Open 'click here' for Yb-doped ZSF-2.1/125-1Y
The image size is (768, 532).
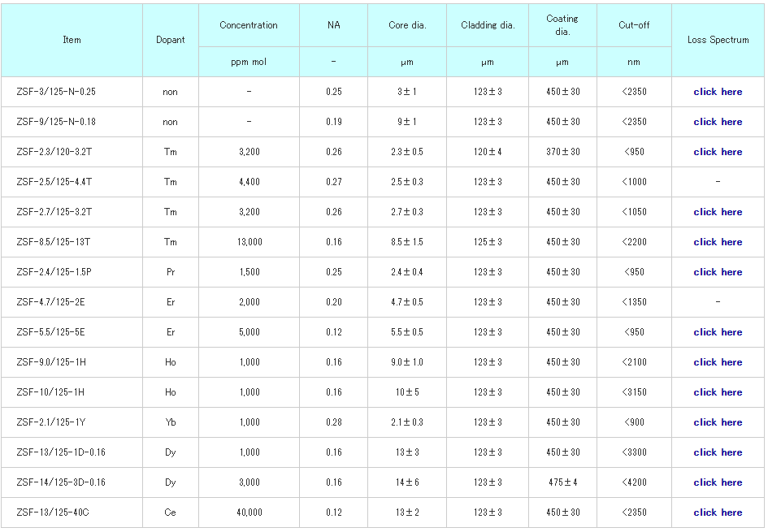[x=718, y=422]
